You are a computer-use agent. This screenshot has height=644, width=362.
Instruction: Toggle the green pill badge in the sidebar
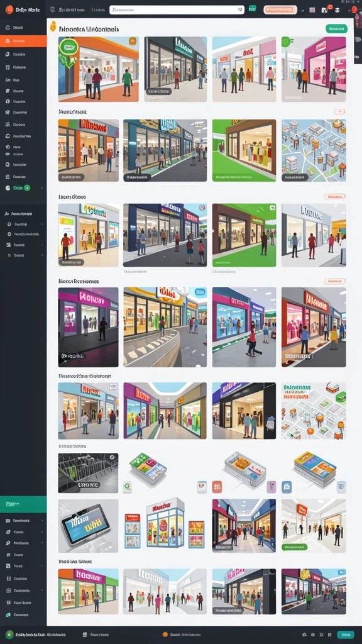(x=27, y=187)
